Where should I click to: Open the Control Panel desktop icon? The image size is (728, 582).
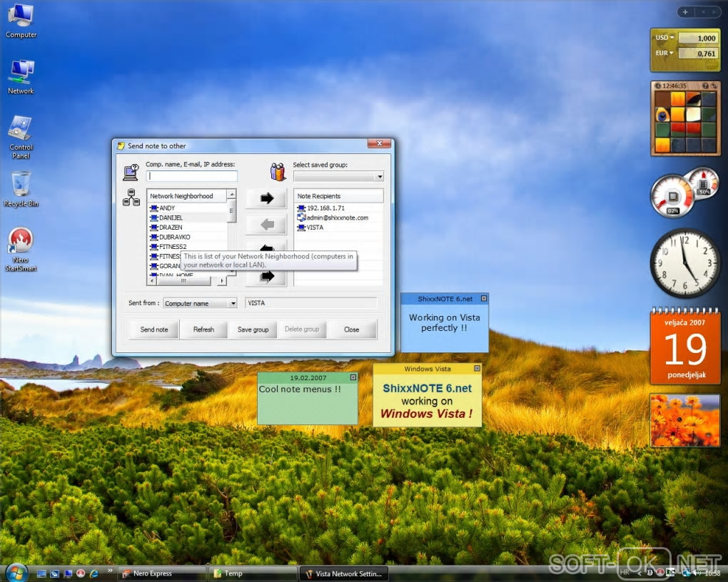[x=21, y=138]
